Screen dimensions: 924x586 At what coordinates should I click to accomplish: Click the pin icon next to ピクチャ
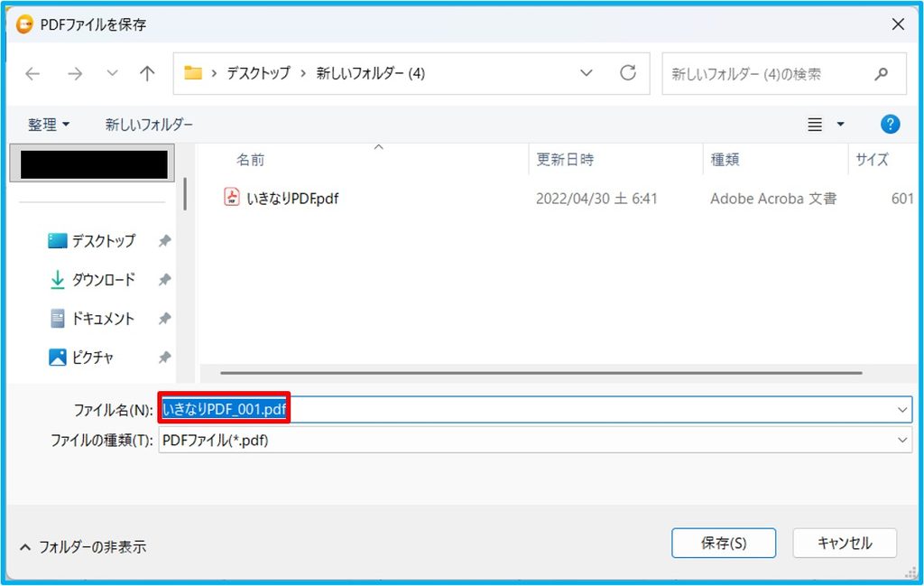[x=164, y=358]
